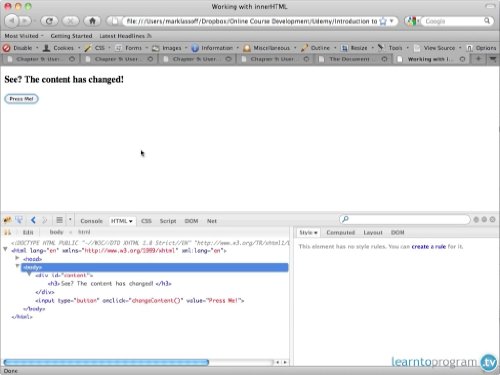Click Edit button in HTML panel
The width and height of the screenshot is (500, 375).
click(x=28, y=232)
